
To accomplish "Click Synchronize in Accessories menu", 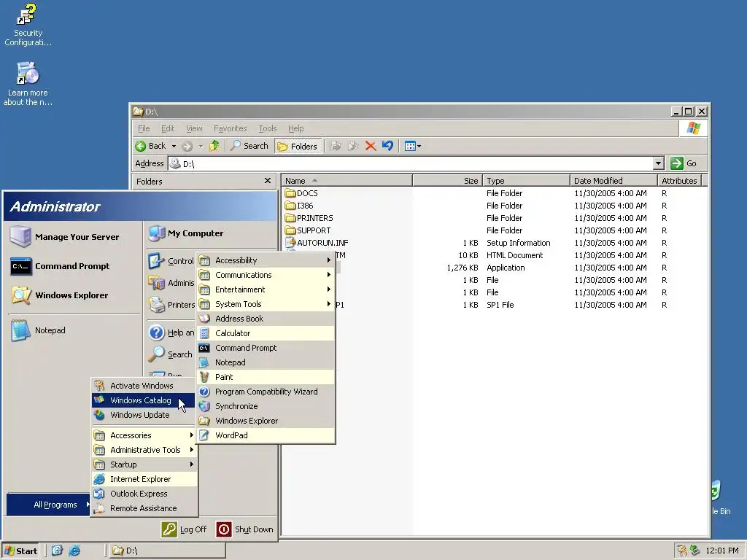I will (266, 406).
